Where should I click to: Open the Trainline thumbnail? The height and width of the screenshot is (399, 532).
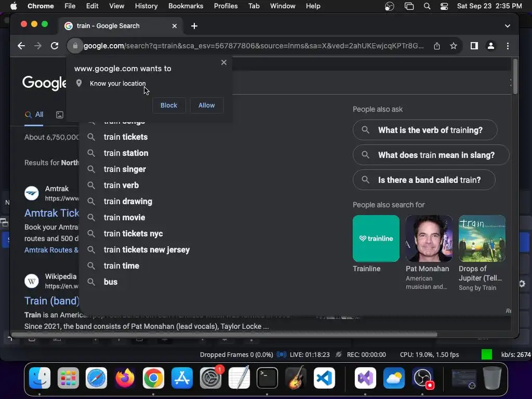(x=376, y=238)
